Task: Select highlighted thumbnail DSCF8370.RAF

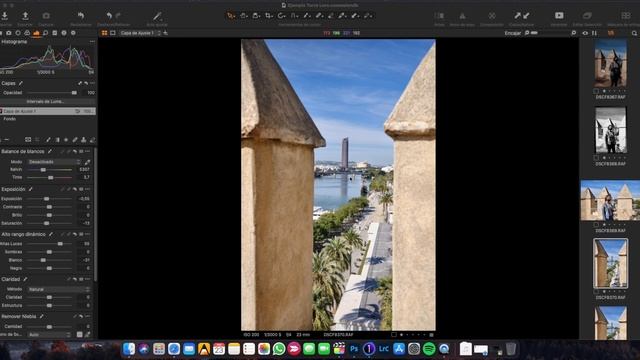Action: 611,263
